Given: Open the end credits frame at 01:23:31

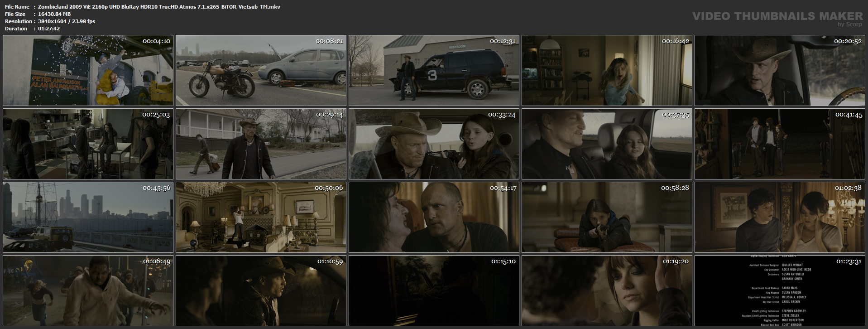Looking at the screenshot, I should (780, 290).
